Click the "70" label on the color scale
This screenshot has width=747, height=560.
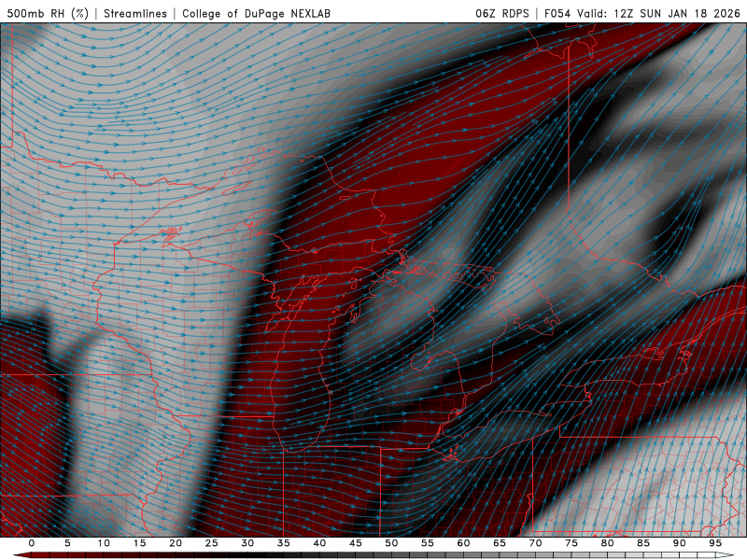[x=535, y=543]
